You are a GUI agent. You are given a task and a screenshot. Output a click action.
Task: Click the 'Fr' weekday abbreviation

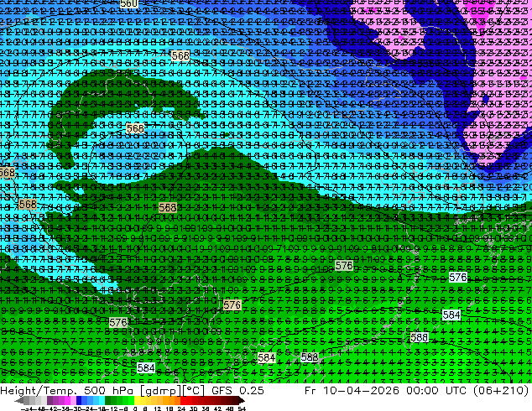310,390
